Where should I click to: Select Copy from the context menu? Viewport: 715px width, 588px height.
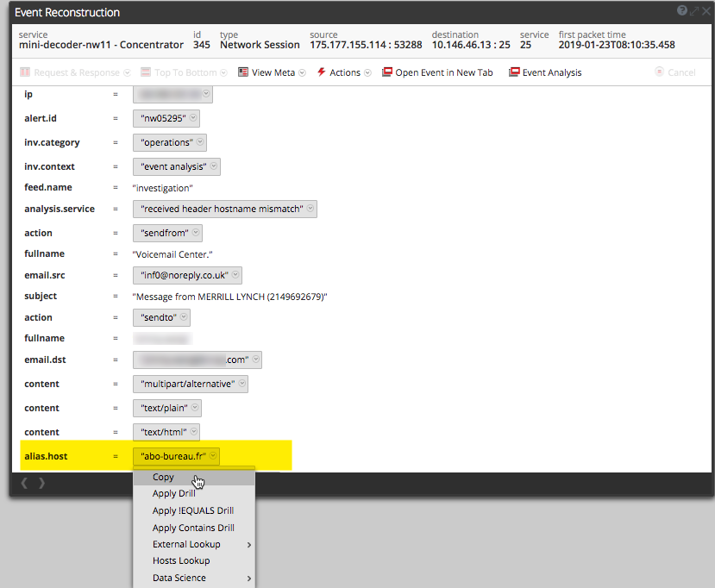coord(163,477)
